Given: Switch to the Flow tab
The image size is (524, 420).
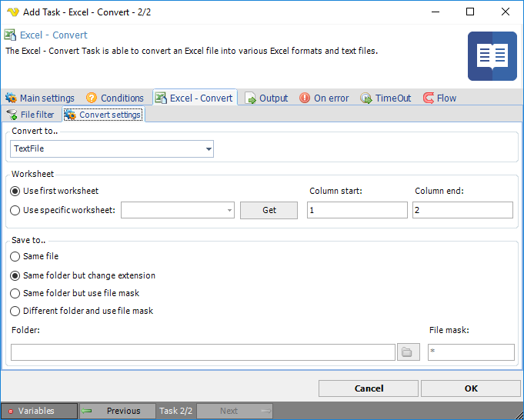Looking at the screenshot, I should 439,98.
